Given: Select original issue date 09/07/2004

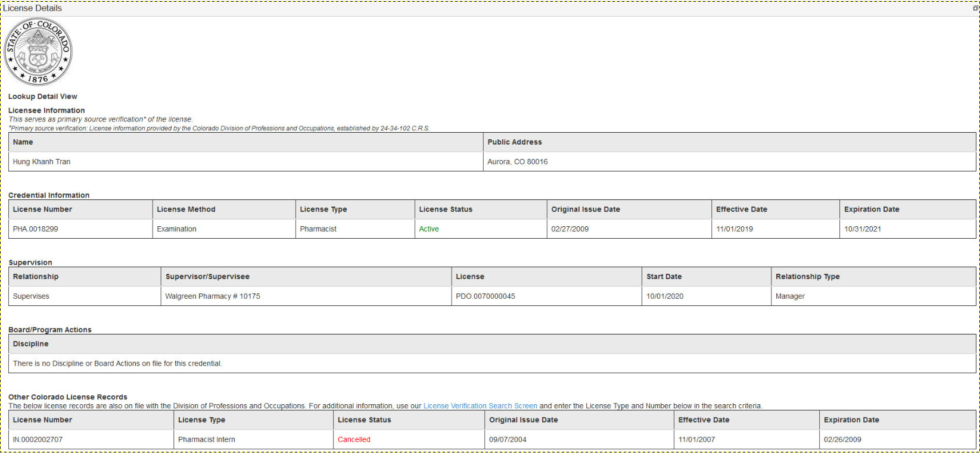Looking at the screenshot, I should click(508, 440).
